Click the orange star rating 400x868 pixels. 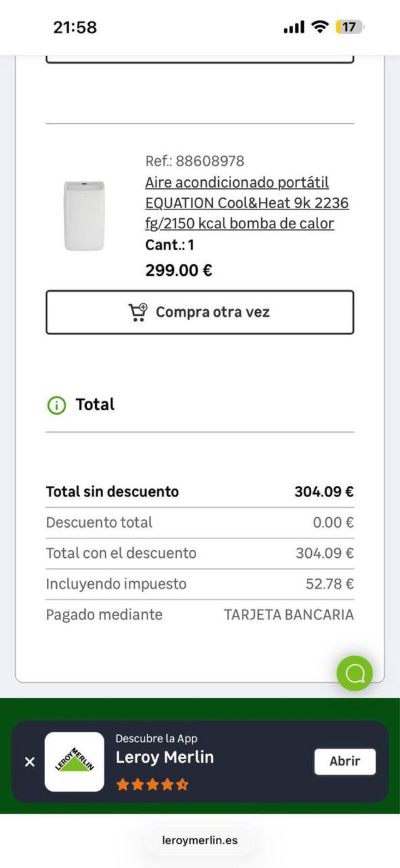[x=152, y=784]
